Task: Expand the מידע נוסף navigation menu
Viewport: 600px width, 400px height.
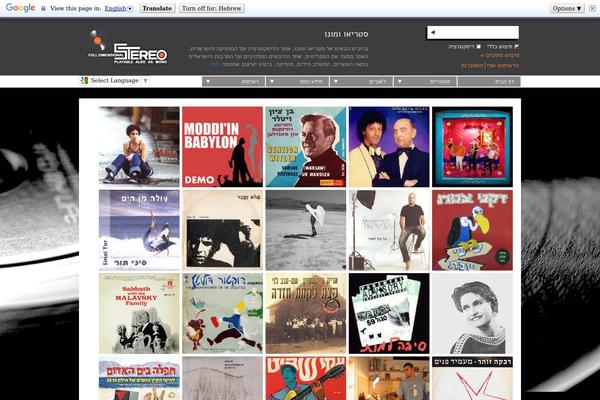Action: coord(297,81)
